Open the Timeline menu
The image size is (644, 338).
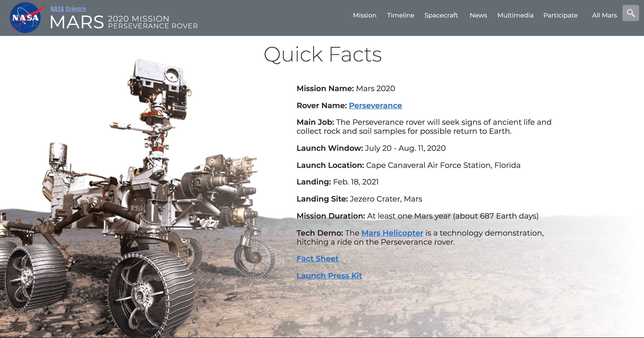coord(401,15)
